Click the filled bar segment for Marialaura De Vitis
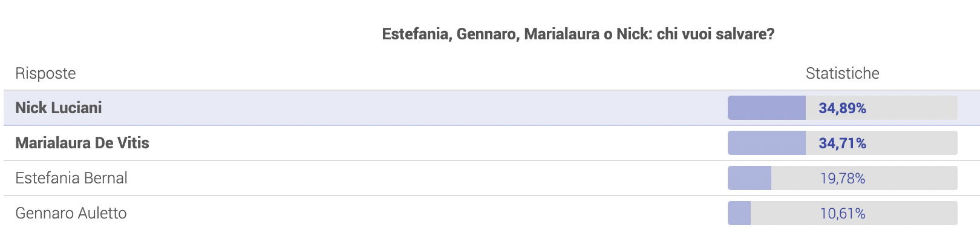Screen dimensions: 980x230 click(766, 143)
